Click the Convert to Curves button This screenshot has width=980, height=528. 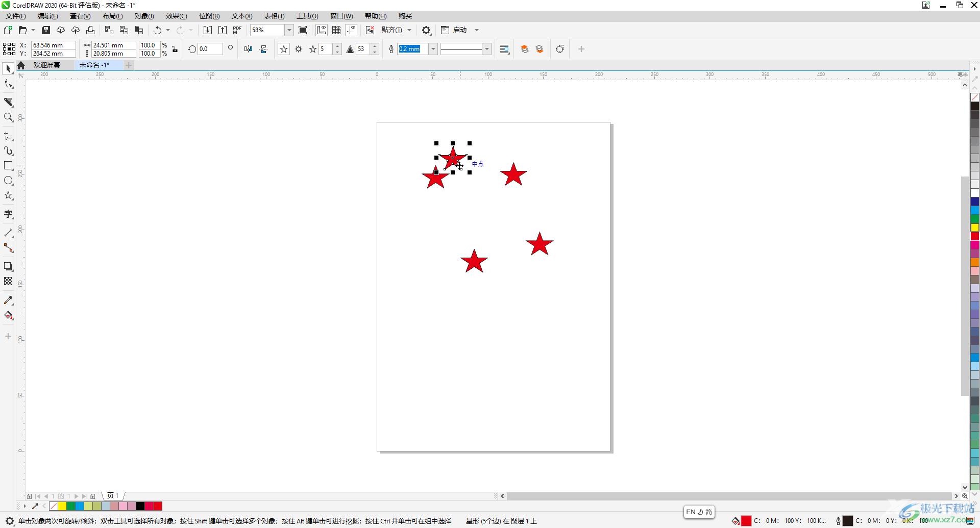(560, 49)
